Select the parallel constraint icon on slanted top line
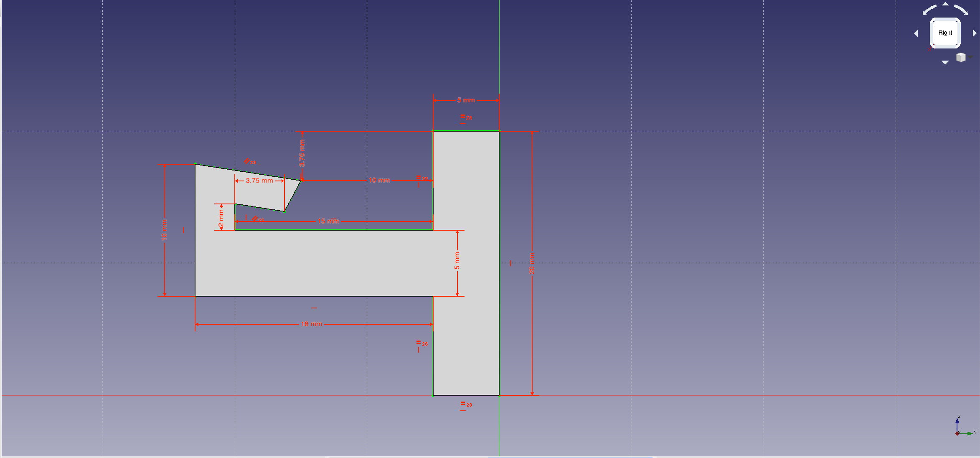 click(x=247, y=161)
